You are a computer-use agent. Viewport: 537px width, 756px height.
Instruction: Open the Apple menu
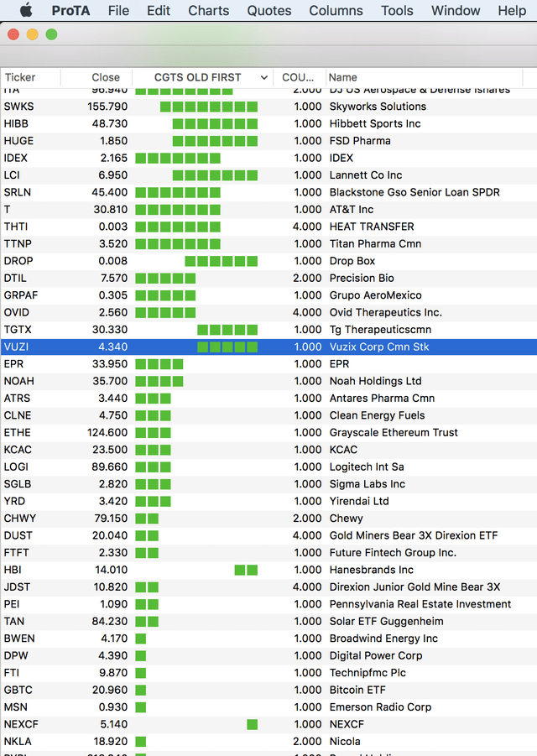[27, 10]
